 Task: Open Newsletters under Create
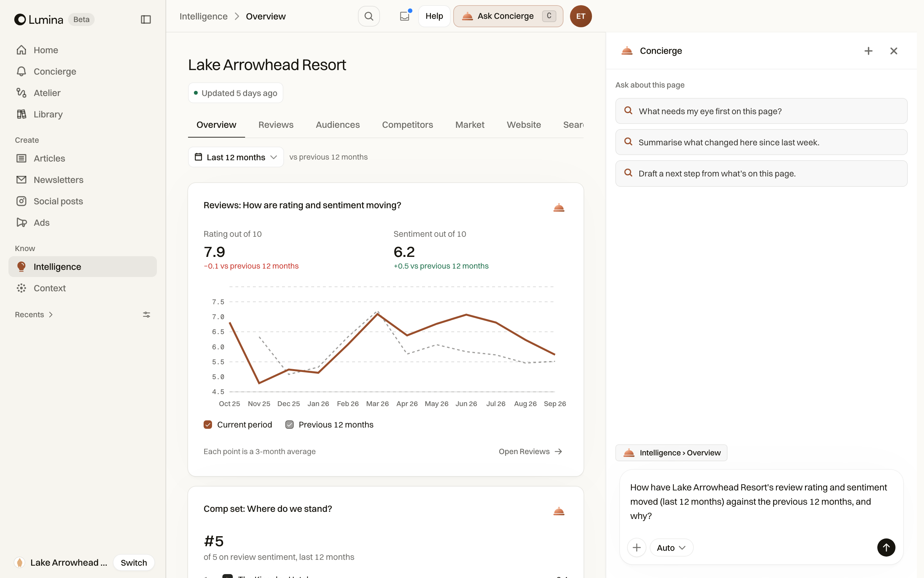[83, 180]
